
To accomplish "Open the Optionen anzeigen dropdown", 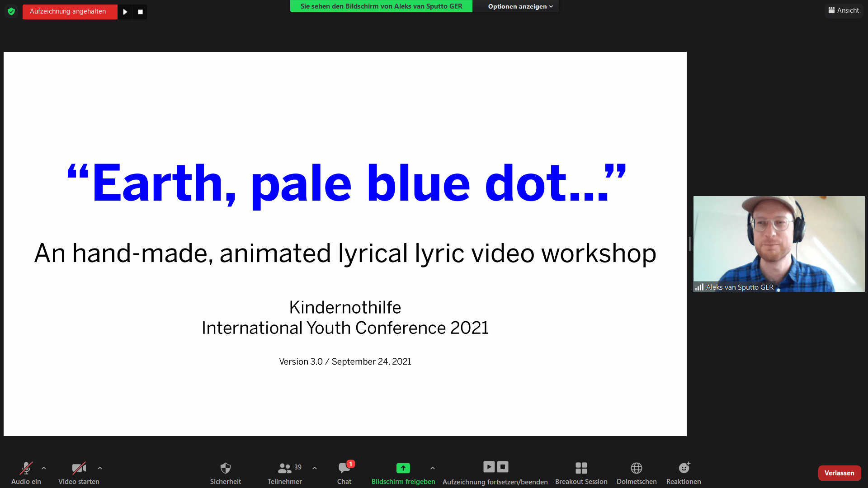I will coord(516,6).
